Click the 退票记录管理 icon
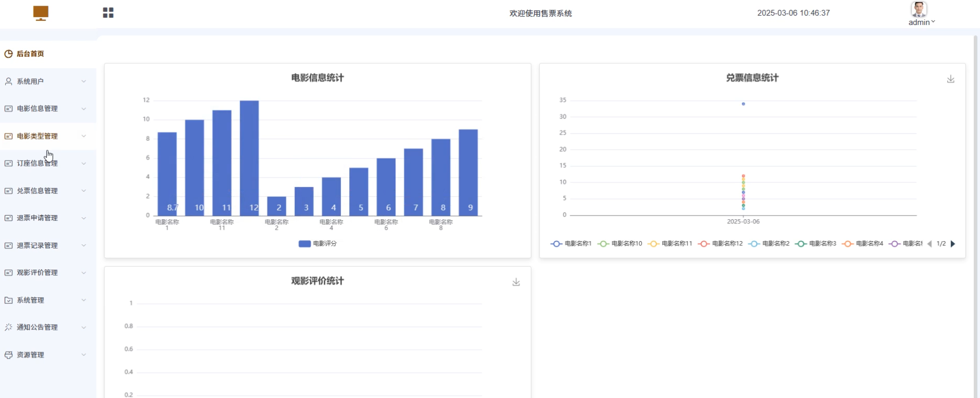 pos(8,245)
